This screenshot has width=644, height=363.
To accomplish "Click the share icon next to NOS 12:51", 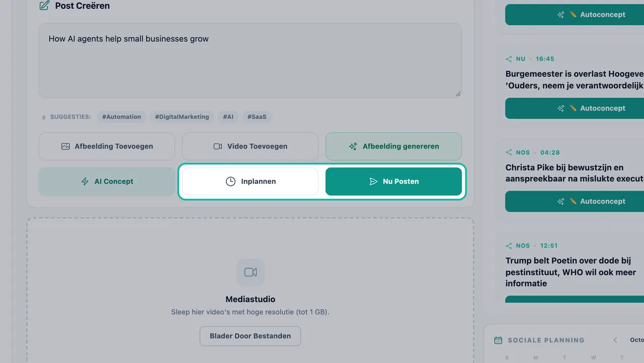I will click(x=509, y=246).
